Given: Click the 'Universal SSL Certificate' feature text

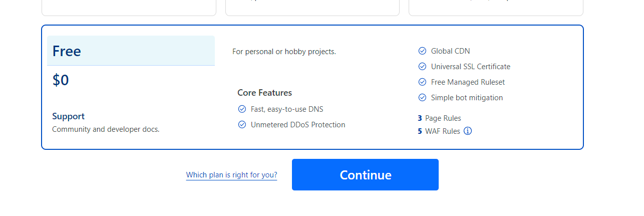Looking at the screenshot, I should point(471,66).
